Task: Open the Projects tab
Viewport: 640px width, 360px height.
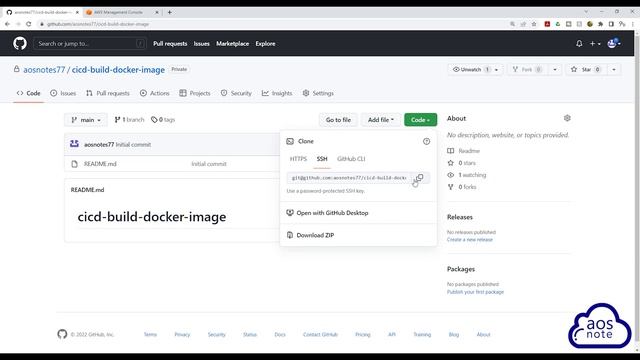Action: (x=195, y=93)
